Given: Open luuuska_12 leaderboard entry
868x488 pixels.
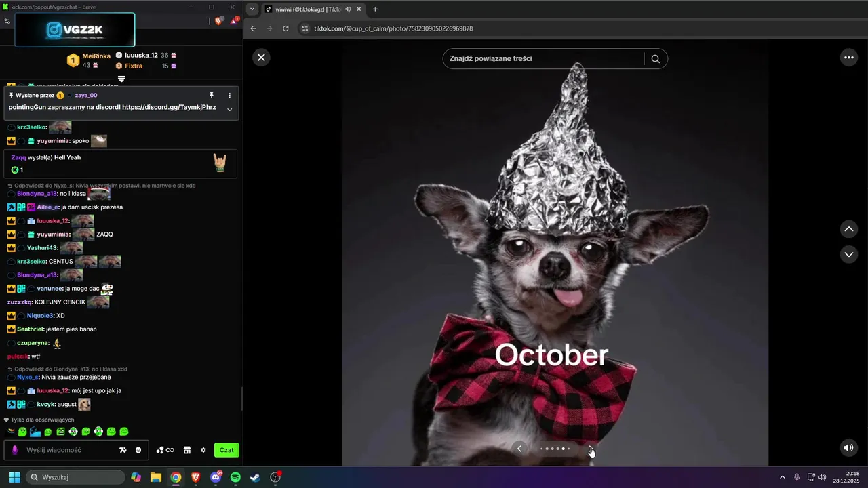Looking at the screenshot, I should click(141, 55).
